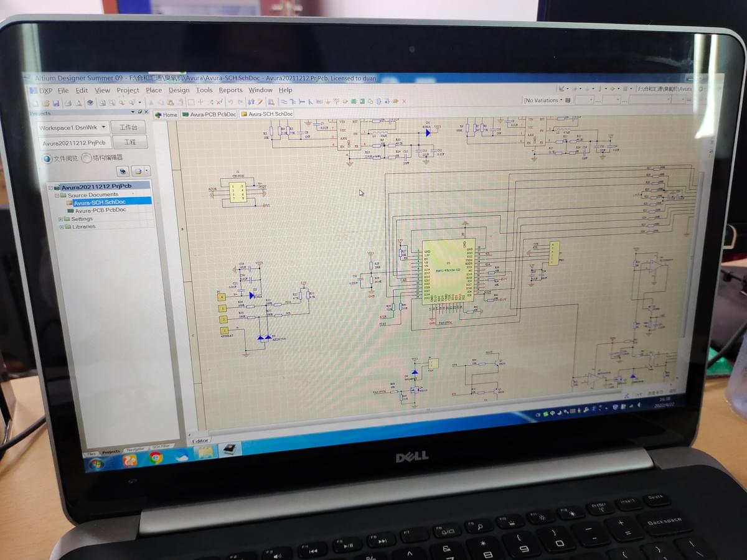Select the 结构编辑器 radio button
The height and width of the screenshot is (560, 747).
click(85, 159)
